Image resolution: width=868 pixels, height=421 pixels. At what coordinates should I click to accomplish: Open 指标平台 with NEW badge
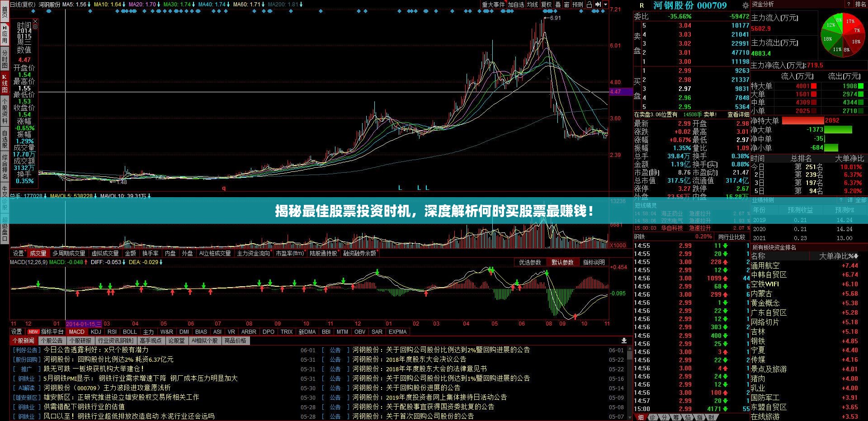(x=47, y=332)
